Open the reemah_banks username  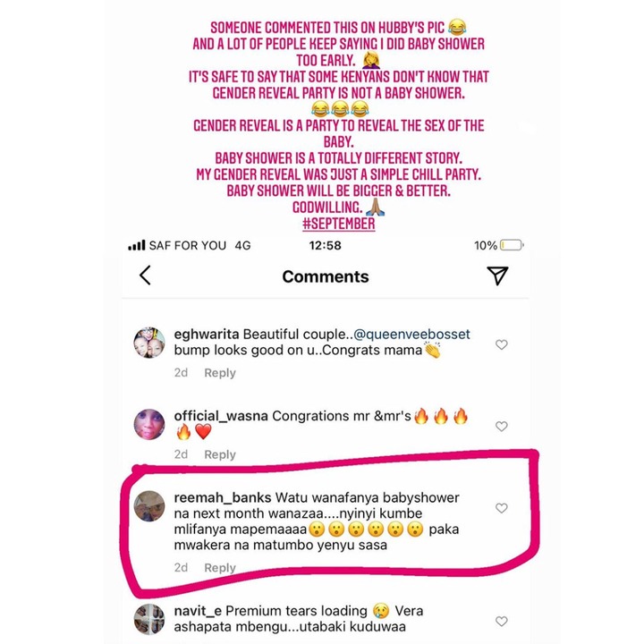223,497
